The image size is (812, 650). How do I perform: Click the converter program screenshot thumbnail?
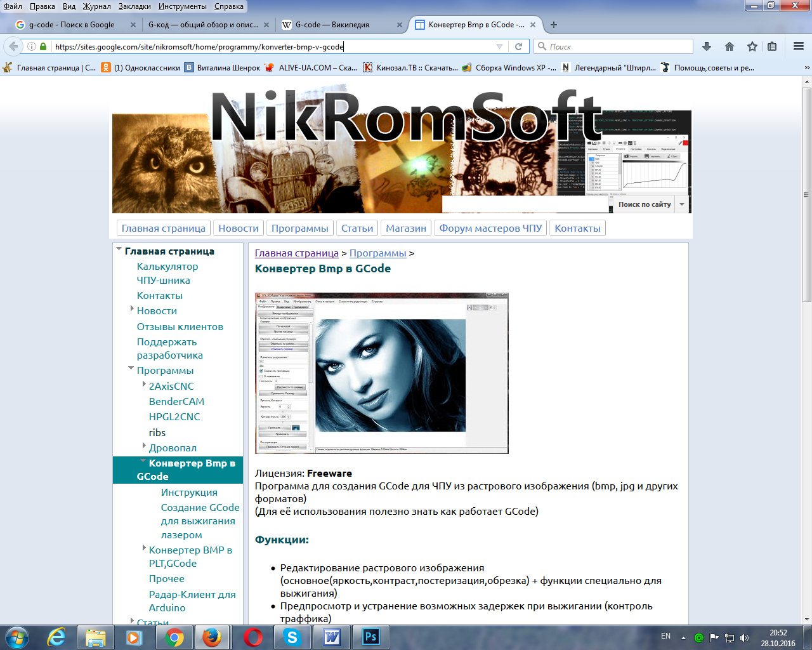click(381, 373)
